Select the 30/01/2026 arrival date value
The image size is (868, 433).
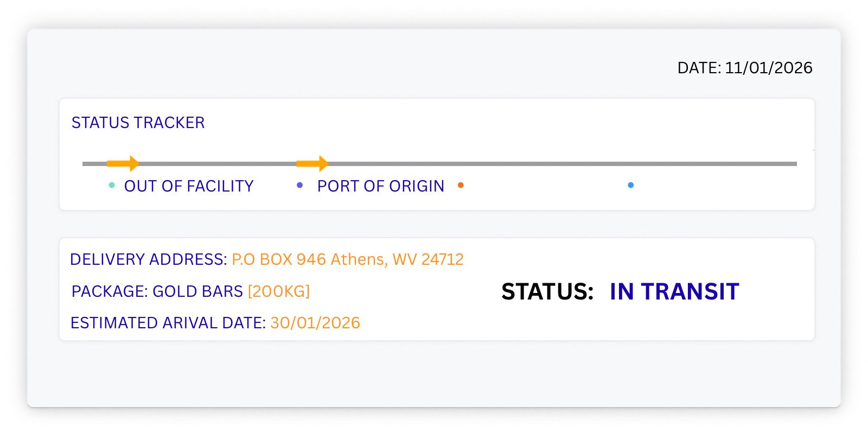(315, 323)
